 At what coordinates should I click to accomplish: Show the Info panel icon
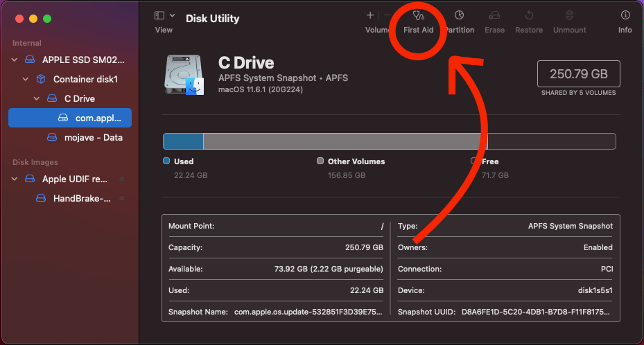coord(625,15)
